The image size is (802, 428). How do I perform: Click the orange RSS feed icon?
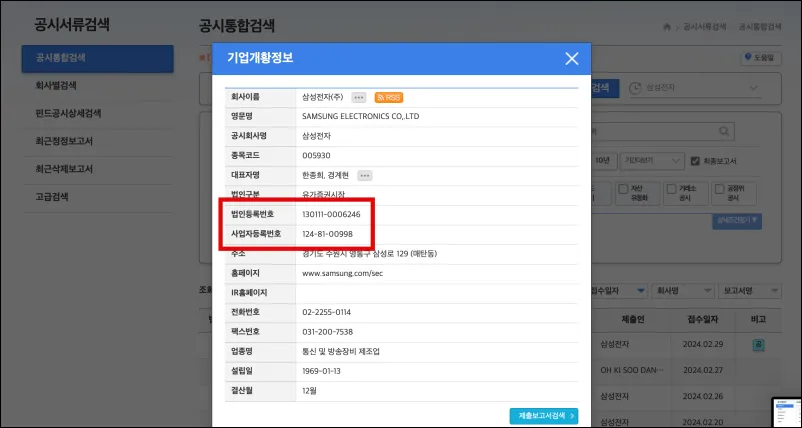point(389,97)
